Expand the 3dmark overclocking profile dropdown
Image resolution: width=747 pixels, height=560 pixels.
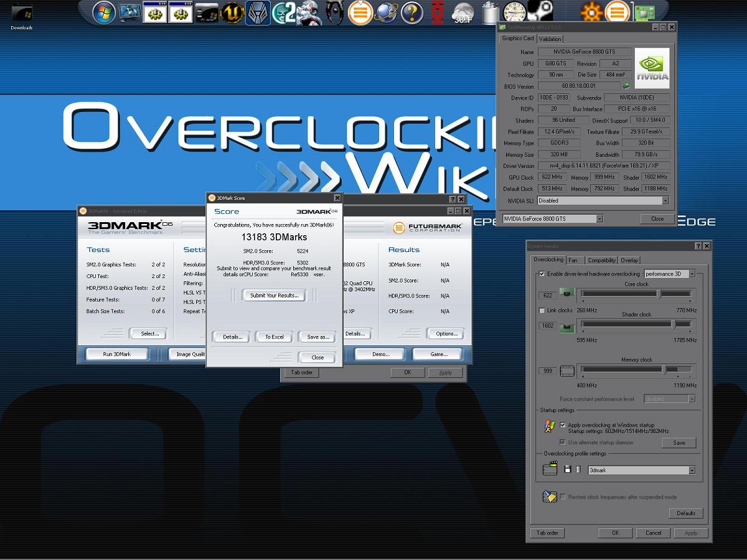(641, 470)
